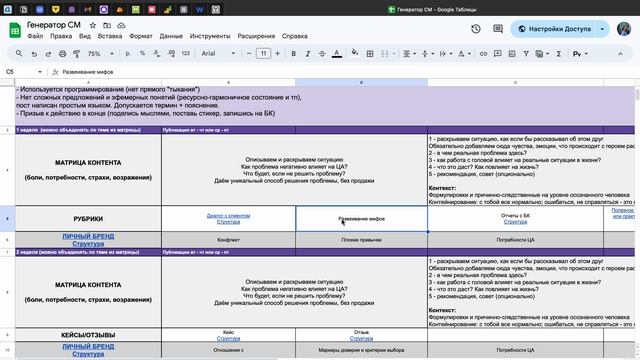Open vertical align dropdown
The width and height of the screenshot is (640, 360).
tap(427, 53)
